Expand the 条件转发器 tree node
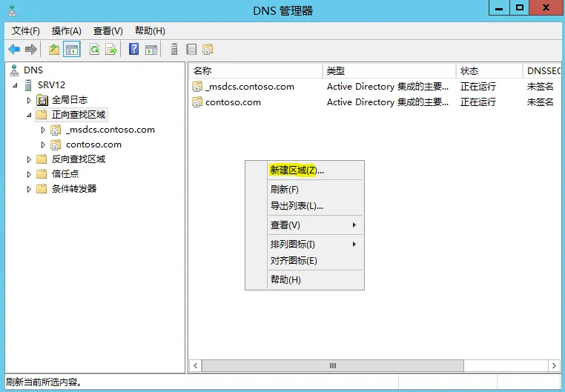 30,189
